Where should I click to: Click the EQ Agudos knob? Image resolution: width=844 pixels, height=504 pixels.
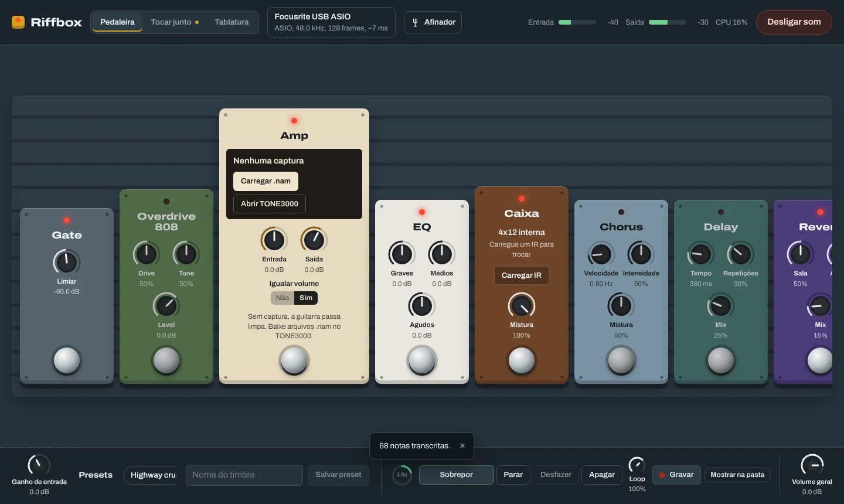pyautogui.click(x=422, y=305)
